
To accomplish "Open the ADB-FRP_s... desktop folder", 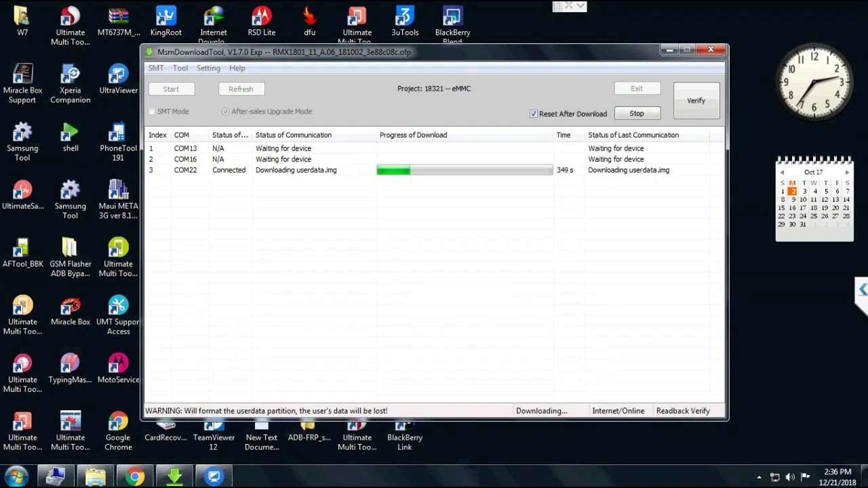I will point(309,431).
